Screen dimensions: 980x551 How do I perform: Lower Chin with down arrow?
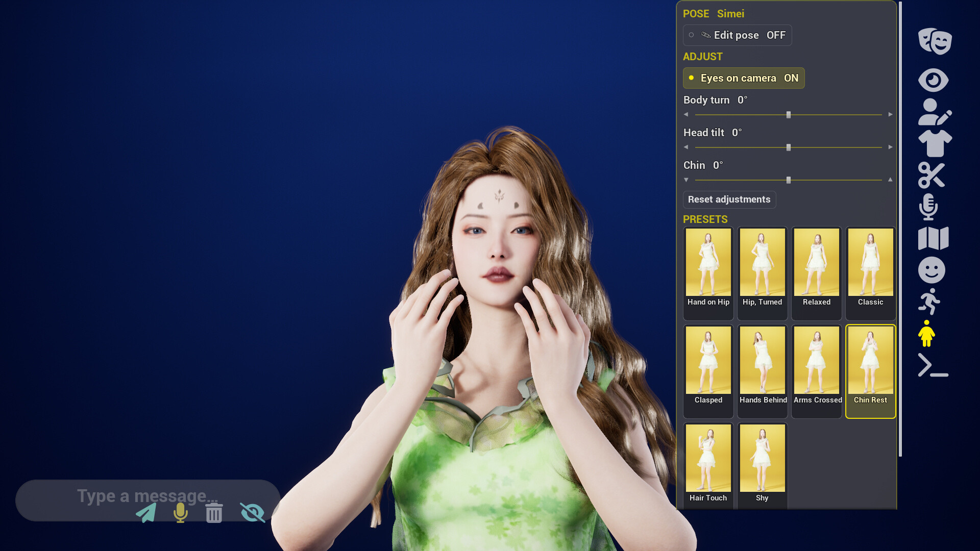click(686, 180)
